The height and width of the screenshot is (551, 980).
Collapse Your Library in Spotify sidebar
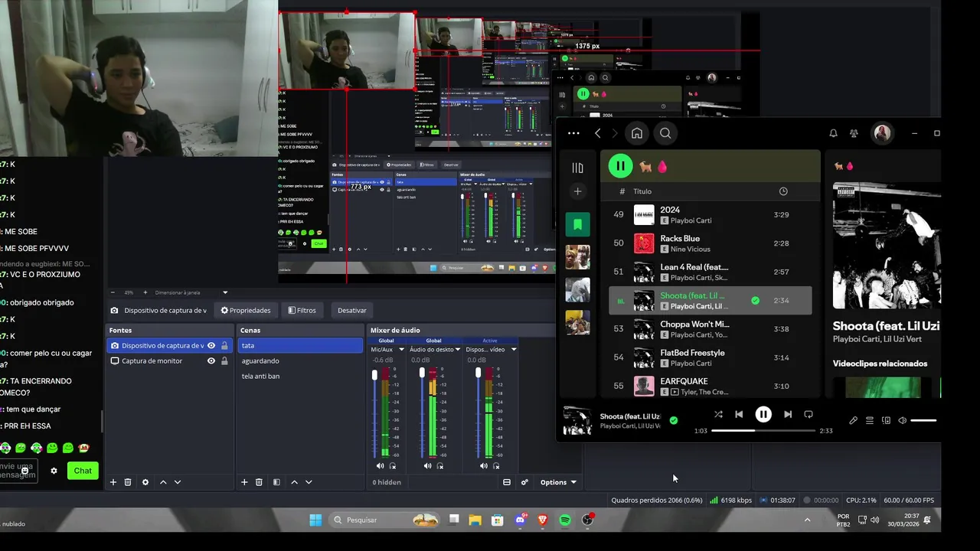click(578, 168)
